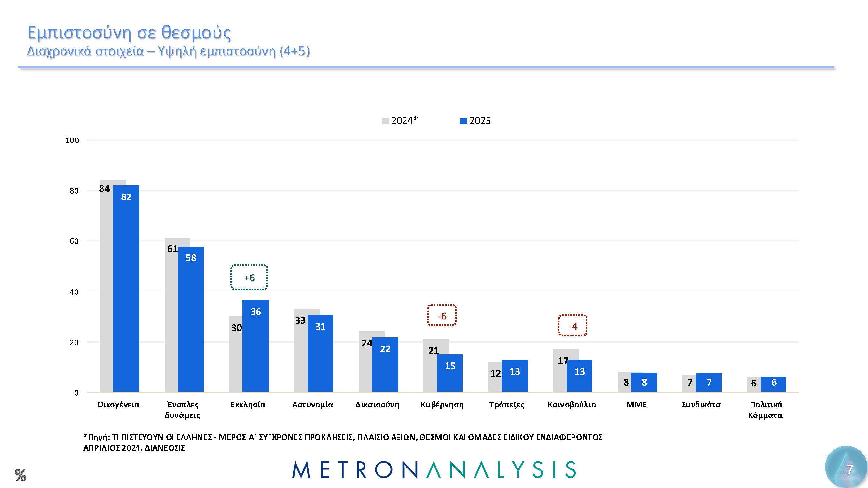Screen dimensions: 868x488
Task: Click the red -6 dotted callout box
Action: [441, 316]
